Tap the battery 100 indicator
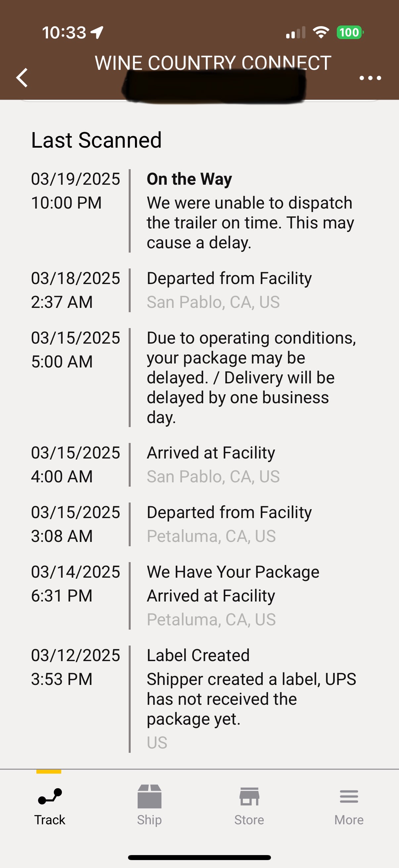Viewport: 399px width, 868px height. [x=350, y=32]
